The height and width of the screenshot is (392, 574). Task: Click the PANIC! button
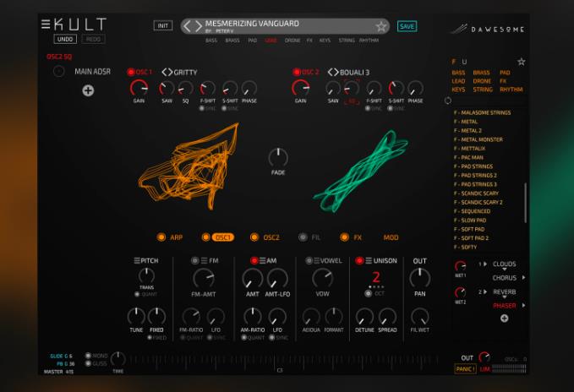point(465,369)
